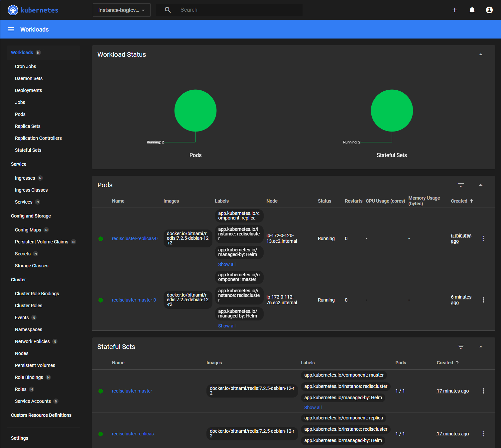This screenshot has height=448, width=501.
Task: Click the Search input field
Action: 239,10
